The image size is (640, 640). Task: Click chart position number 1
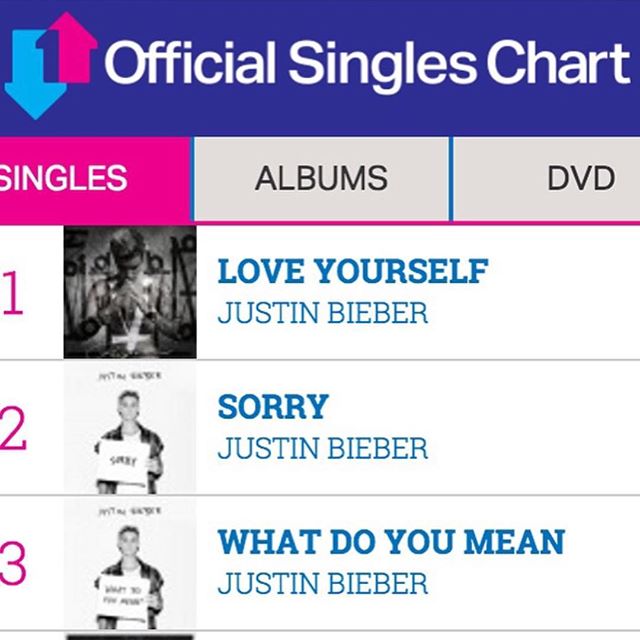point(11,293)
